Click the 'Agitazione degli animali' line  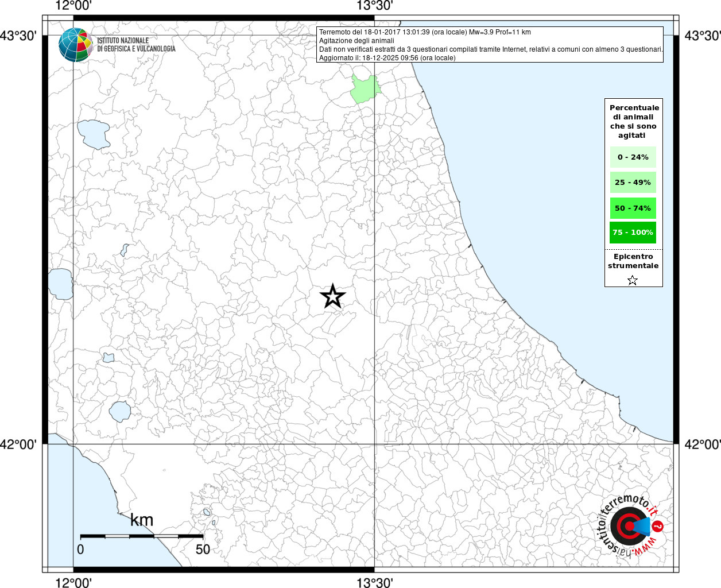coord(356,41)
